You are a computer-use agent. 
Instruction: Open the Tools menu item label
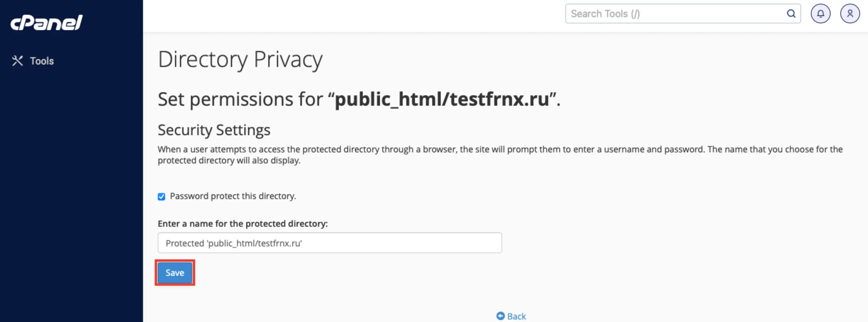point(42,61)
